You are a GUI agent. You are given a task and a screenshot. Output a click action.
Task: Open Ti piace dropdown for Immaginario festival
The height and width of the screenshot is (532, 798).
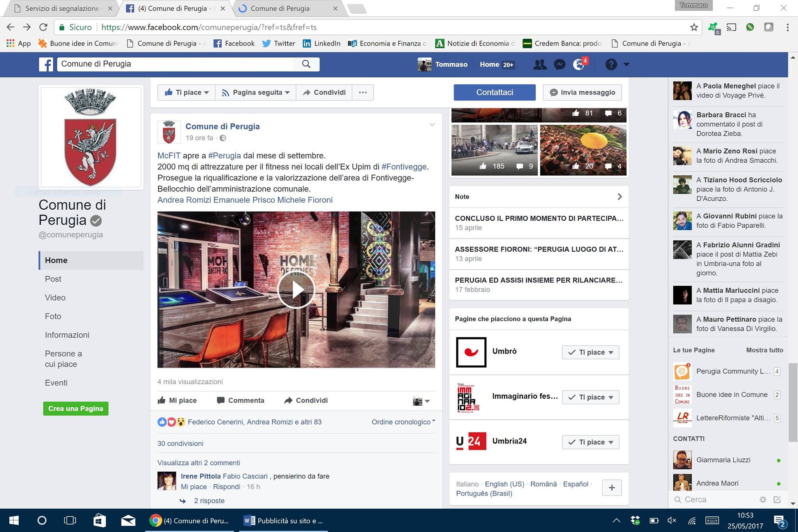(x=591, y=397)
